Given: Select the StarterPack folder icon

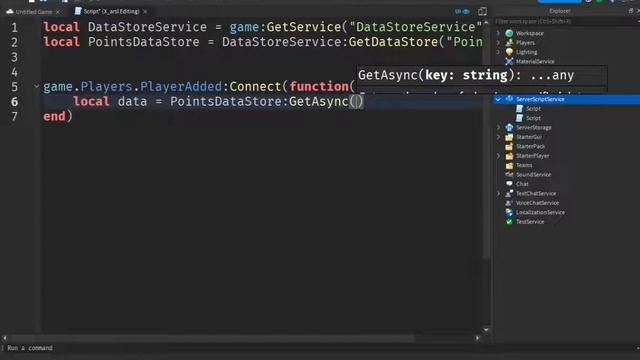Looking at the screenshot, I should coord(509,146).
